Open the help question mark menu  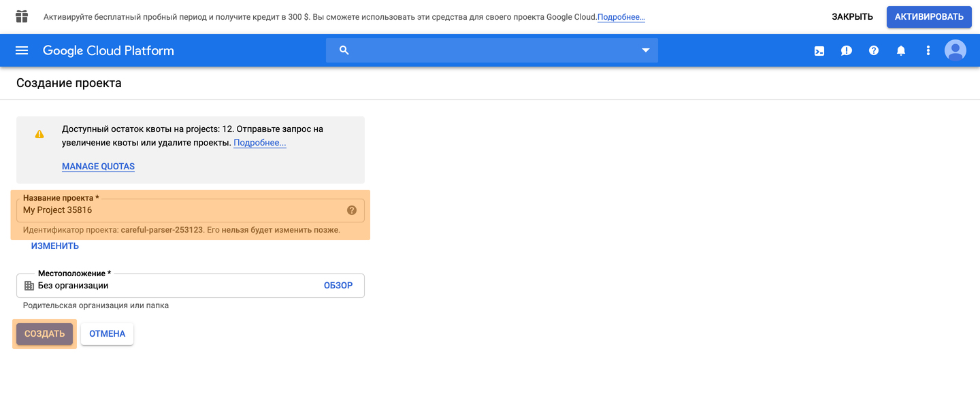click(x=874, y=50)
